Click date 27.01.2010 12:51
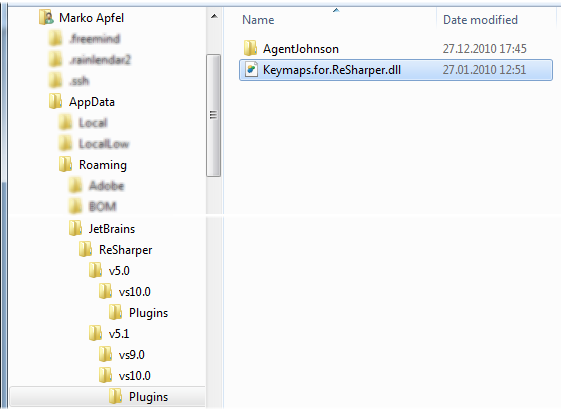The width and height of the screenshot is (561, 418). click(485, 70)
